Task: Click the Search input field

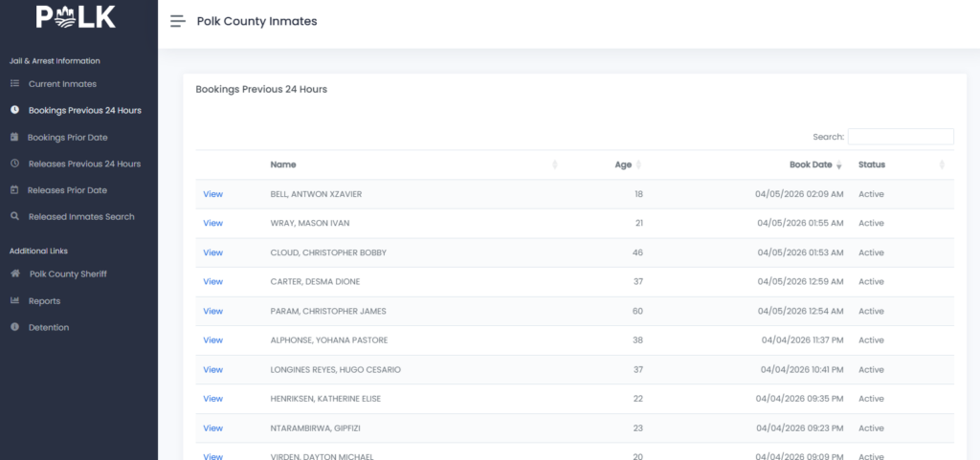Action: [900, 137]
